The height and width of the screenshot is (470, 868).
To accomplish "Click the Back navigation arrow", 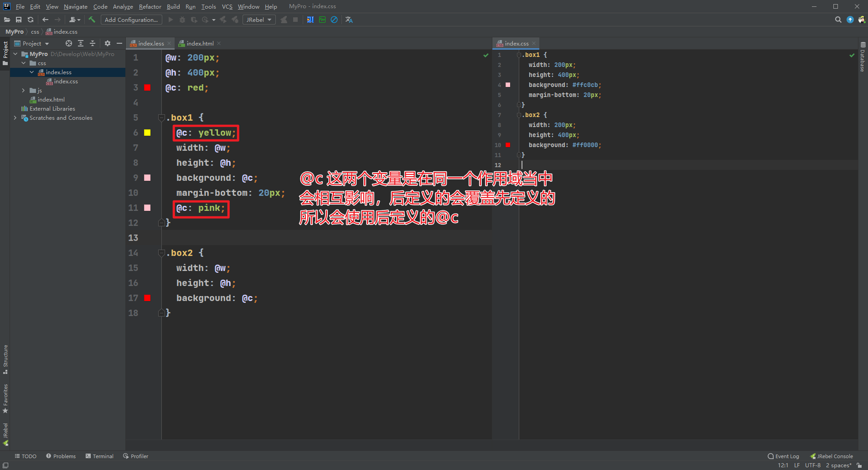I will point(45,20).
